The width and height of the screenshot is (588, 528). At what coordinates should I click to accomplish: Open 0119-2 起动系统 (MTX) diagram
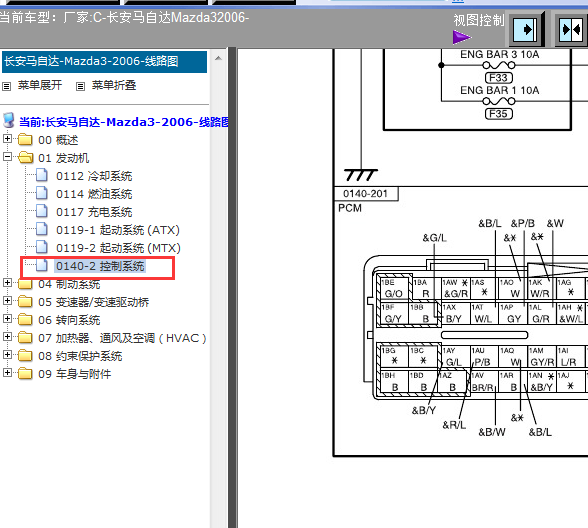pyautogui.click(x=118, y=248)
